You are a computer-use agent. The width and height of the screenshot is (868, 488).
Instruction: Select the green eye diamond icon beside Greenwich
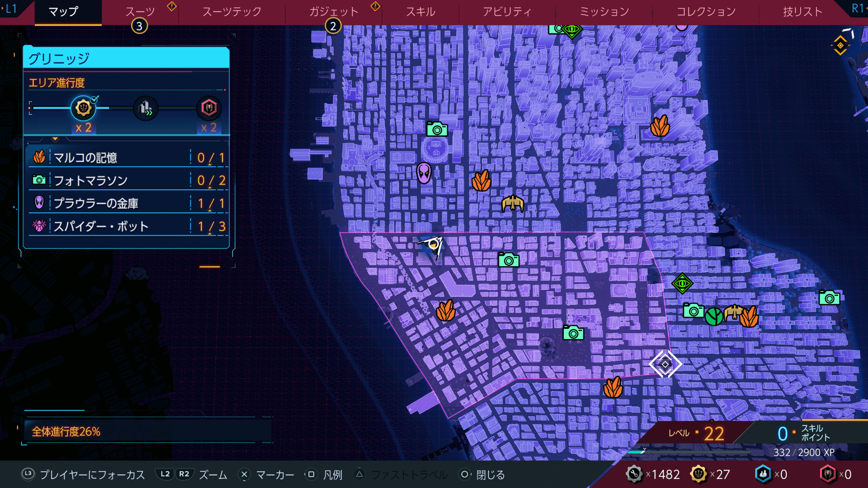[x=682, y=284]
